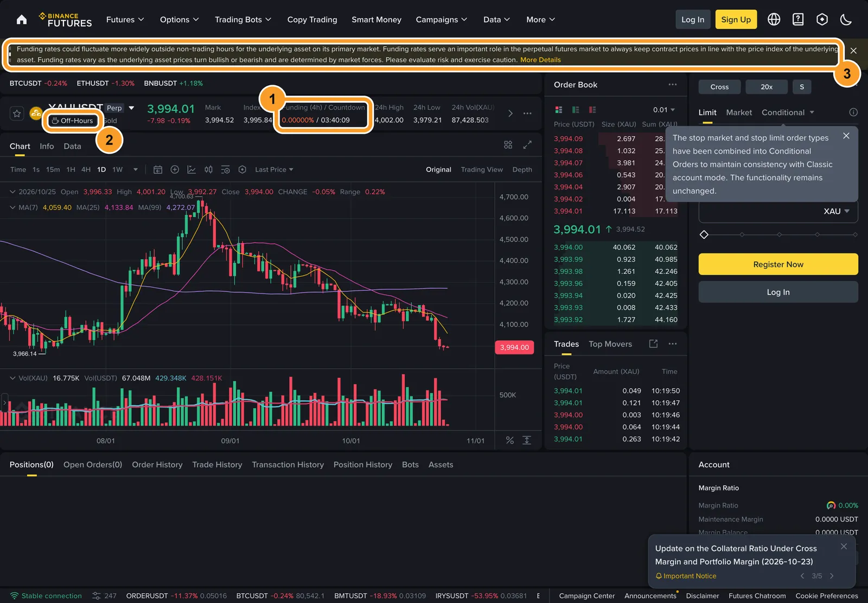Image resolution: width=868 pixels, height=603 pixels.
Task: Open More Details link in banner
Action: tap(540, 60)
